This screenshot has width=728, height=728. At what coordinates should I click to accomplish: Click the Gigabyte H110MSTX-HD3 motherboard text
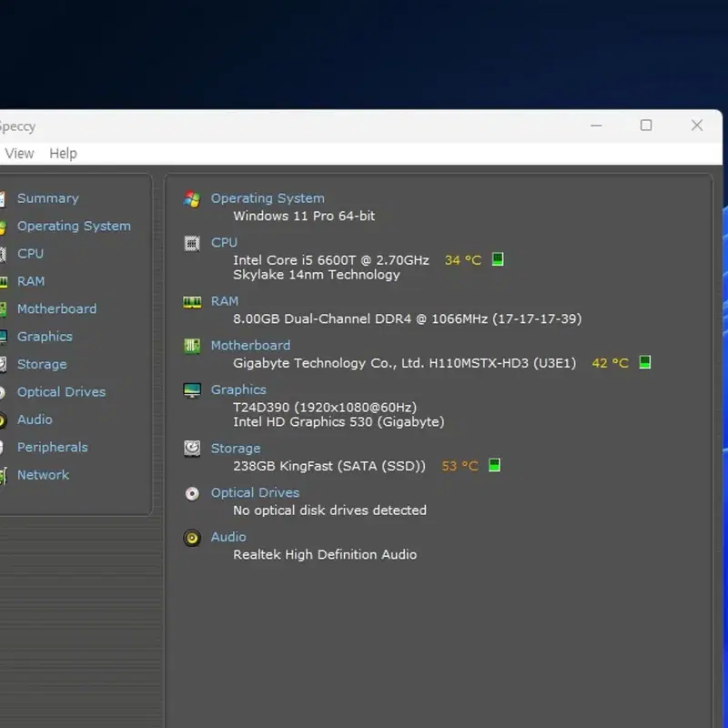[x=404, y=363]
